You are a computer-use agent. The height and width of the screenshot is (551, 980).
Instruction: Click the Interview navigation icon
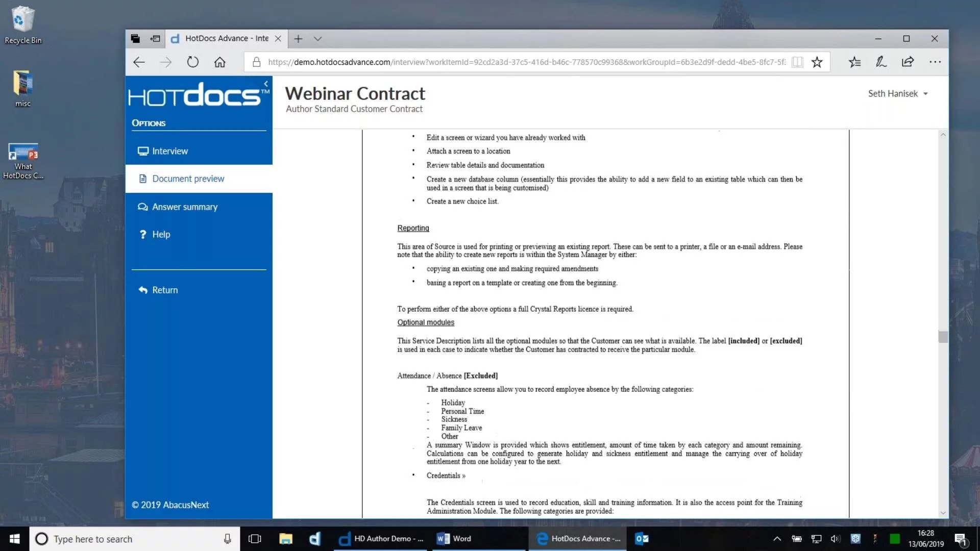point(143,150)
